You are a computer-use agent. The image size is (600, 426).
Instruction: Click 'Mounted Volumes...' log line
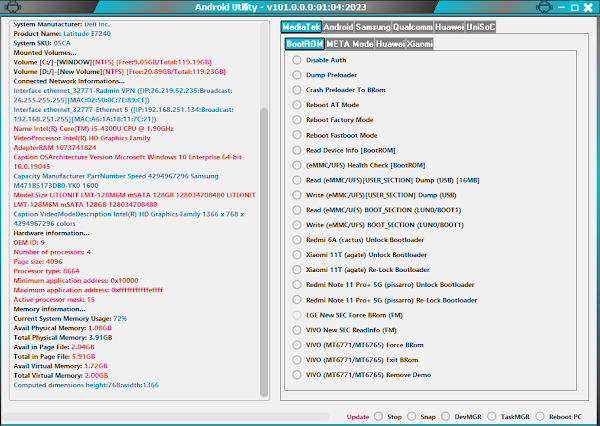coord(45,53)
